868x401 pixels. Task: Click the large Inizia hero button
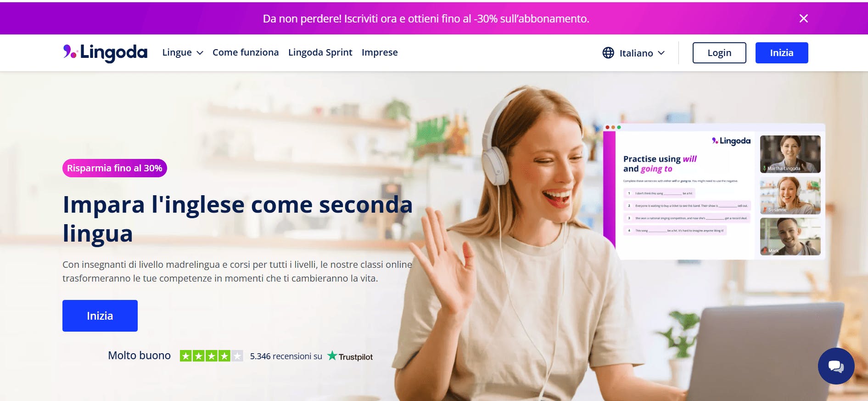[x=100, y=316]
